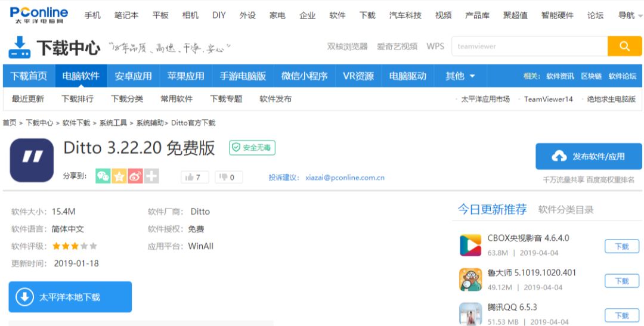Click the PConline logo
Viewport: 644px width, 326px height.
(x=39, y=15)
